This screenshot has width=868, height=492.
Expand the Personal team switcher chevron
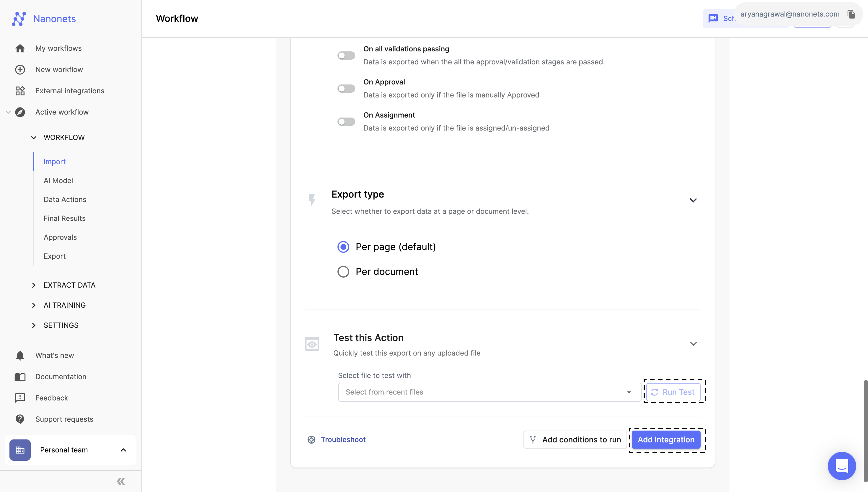tap(123, 450)
